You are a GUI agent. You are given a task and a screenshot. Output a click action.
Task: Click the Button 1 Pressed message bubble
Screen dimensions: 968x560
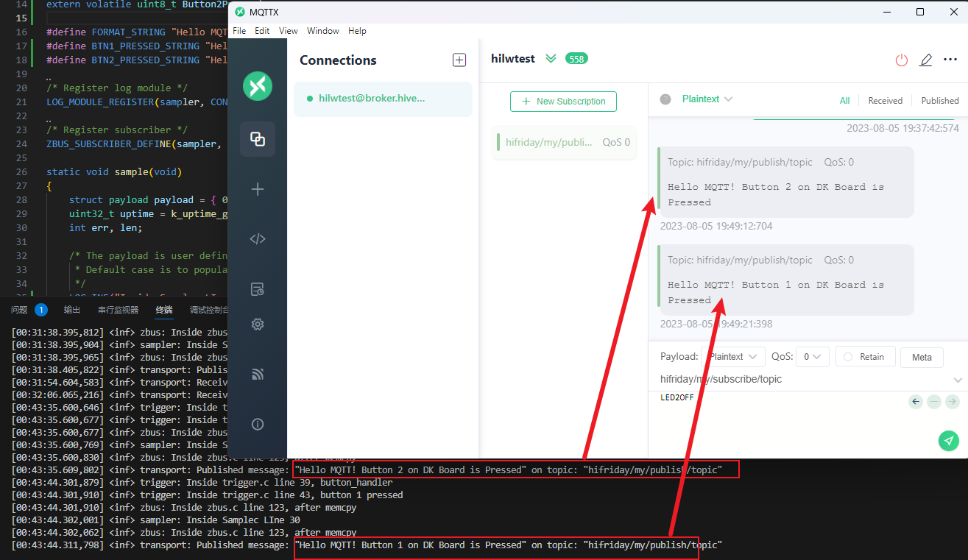[785, 280]
